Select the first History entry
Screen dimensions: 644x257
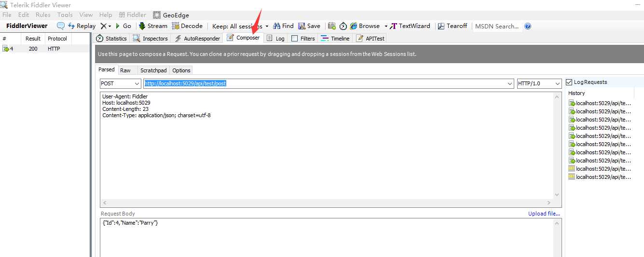tap(600, 103)
